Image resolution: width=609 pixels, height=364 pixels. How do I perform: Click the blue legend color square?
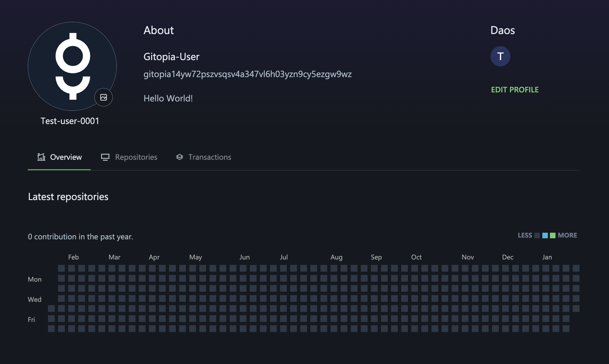click(x=545, y=235)
